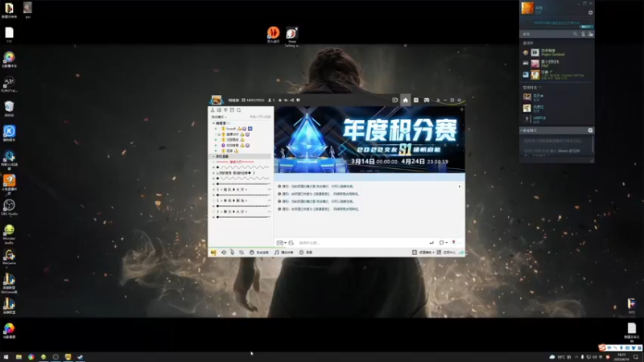Collapse the top channel node in the tree
This screenshot has height=362, width=644.
coord(213,123)
